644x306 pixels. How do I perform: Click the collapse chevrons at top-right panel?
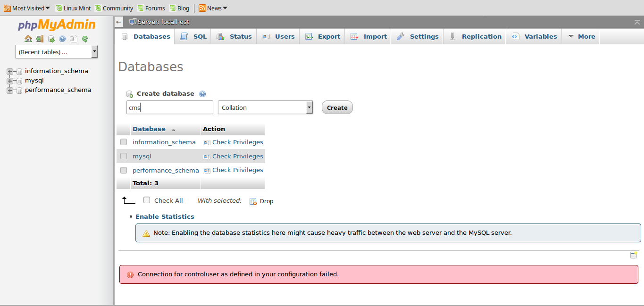click(637, 22)
